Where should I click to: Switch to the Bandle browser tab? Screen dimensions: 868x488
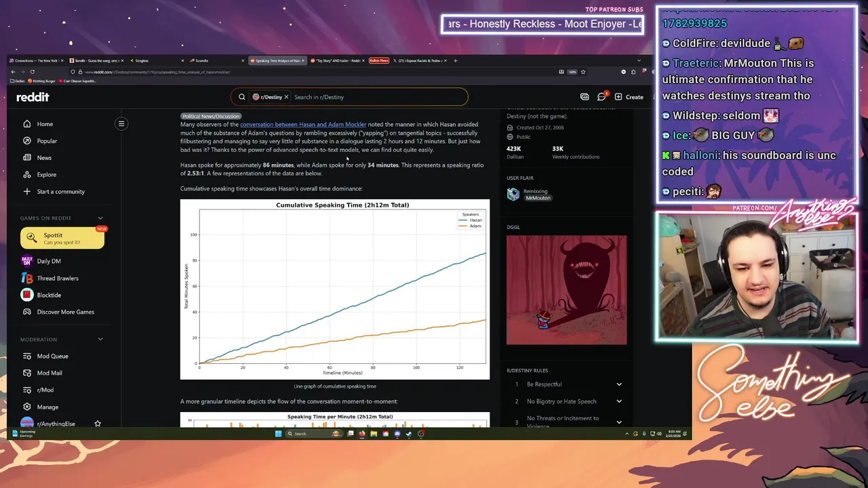(95, 60)
